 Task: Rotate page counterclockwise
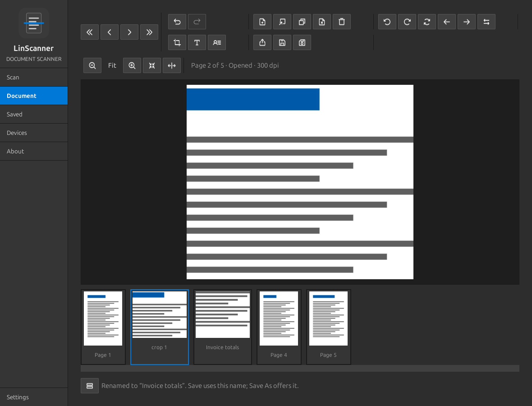pos(387,22)
